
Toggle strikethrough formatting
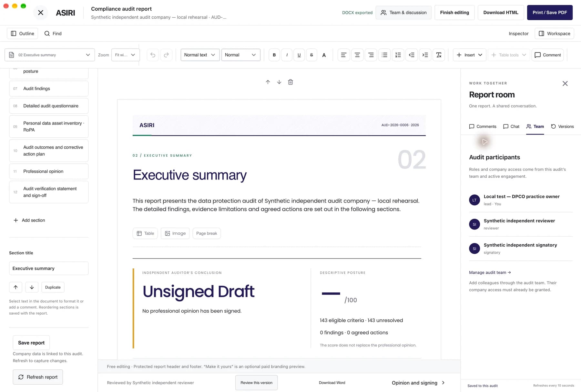311,55
